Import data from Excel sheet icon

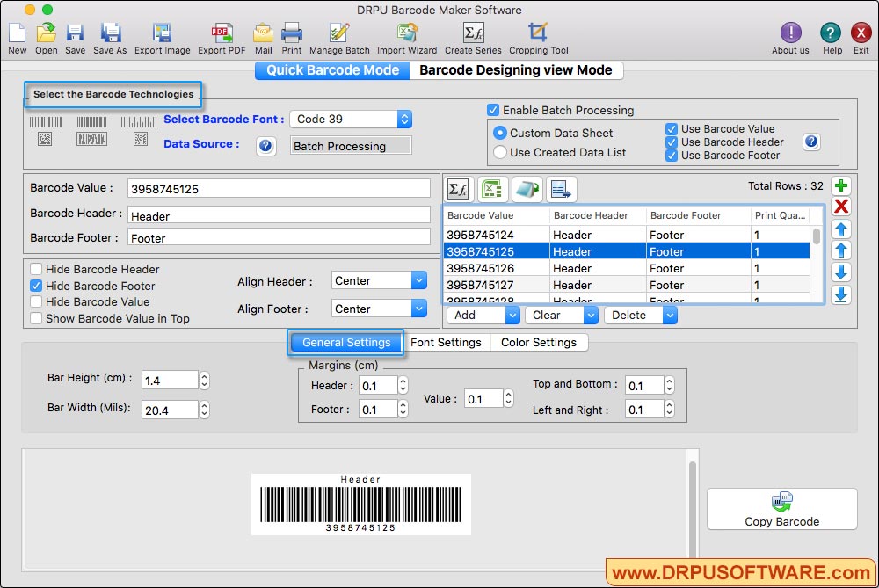492,189
